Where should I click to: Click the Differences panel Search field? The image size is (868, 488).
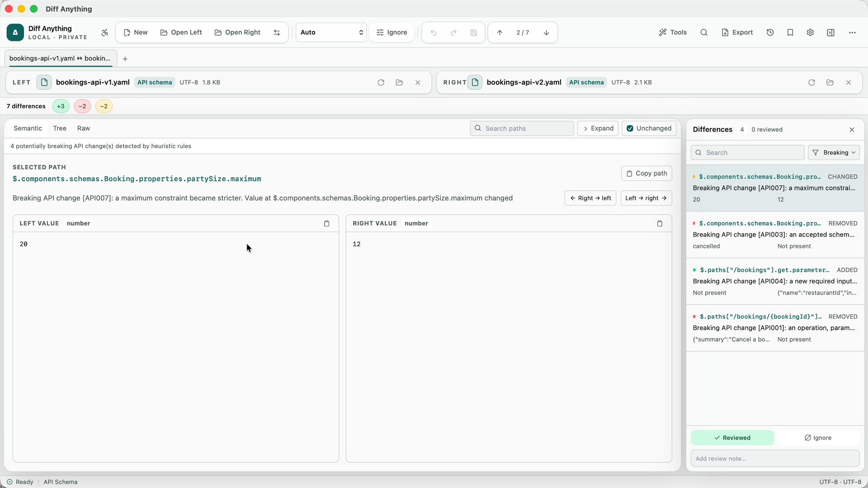coord(747,153)
